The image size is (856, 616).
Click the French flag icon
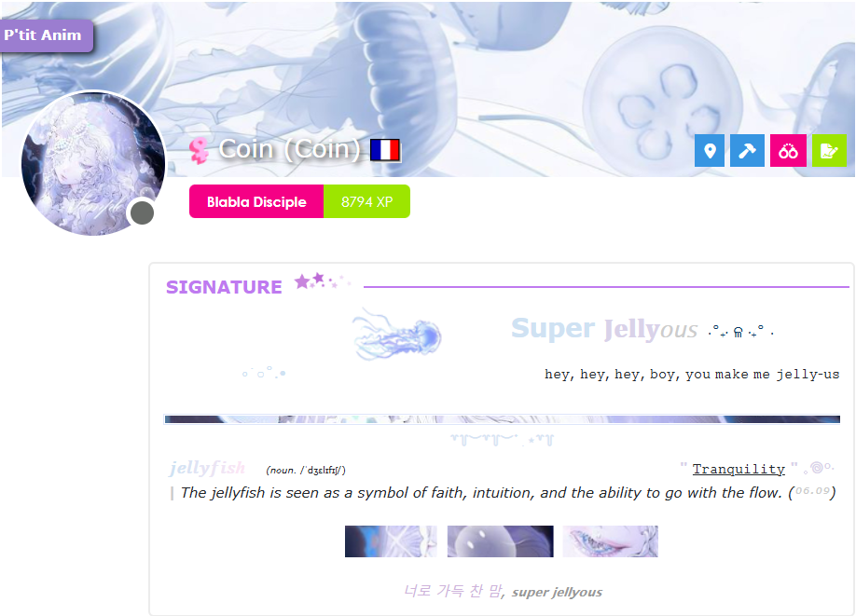click(385, 150)
